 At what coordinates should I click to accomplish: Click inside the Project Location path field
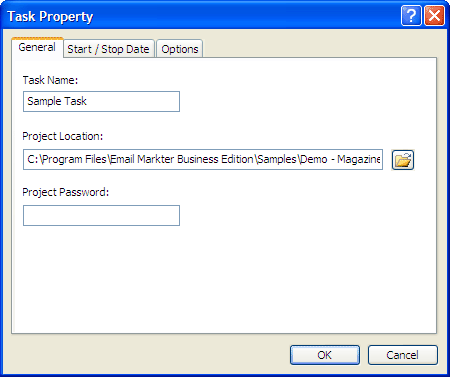pyautogui.click(x=203, y=159)
